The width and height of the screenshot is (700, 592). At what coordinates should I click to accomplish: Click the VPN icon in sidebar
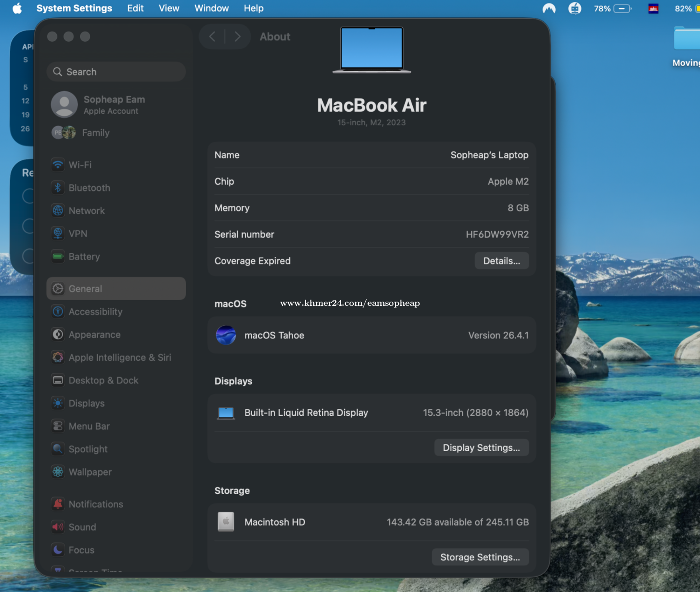point(58,233)
